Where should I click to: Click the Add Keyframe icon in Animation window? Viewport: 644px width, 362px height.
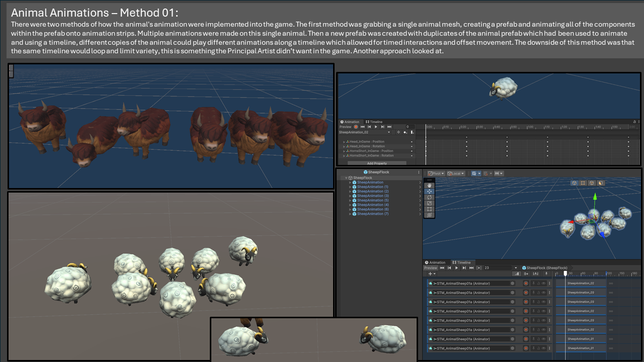click(406, 132)
